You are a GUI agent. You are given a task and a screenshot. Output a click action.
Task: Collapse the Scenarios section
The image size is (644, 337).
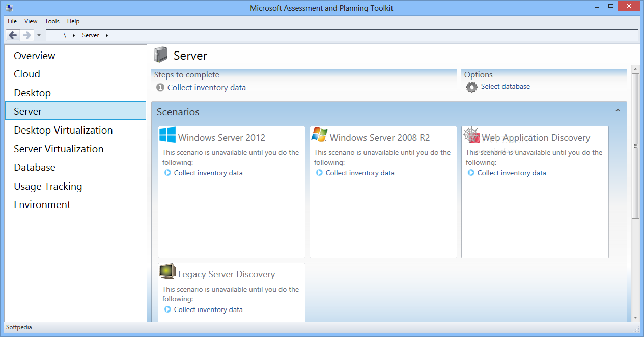(x=618, y=110)
